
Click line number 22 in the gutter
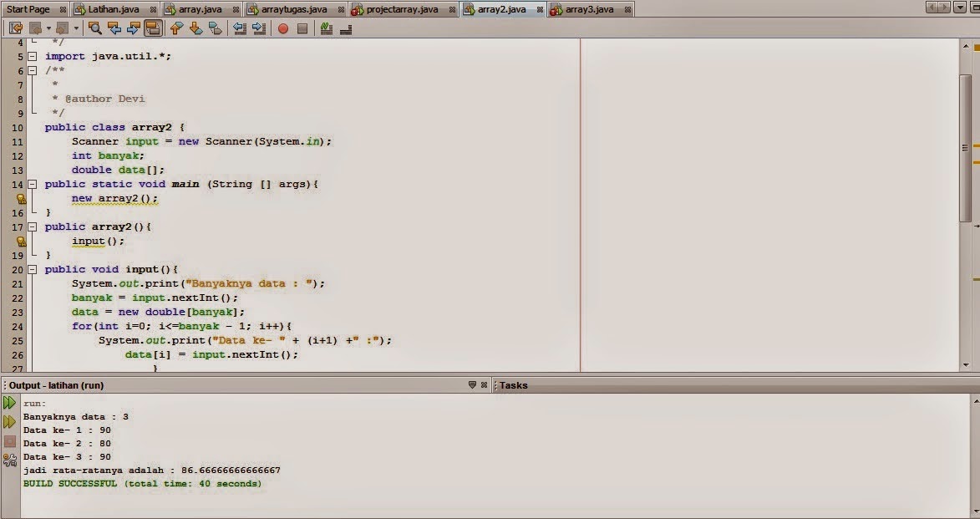click(17, 298)
